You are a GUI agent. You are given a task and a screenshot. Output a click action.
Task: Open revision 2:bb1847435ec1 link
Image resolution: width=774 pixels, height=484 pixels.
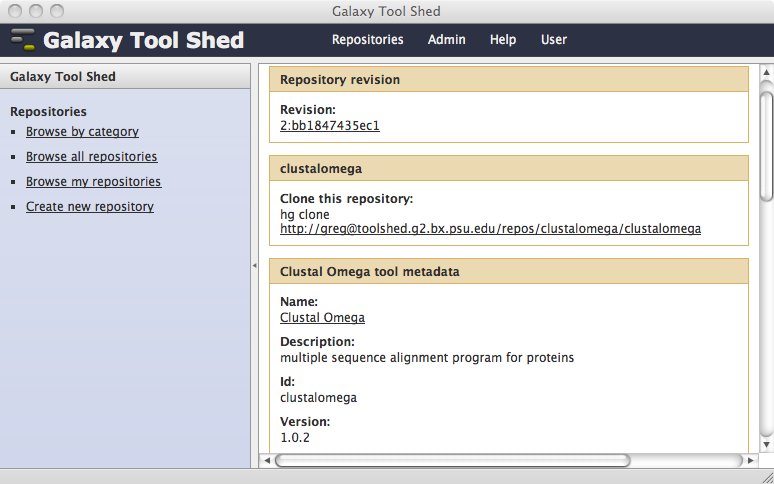[x=330, y=126]
